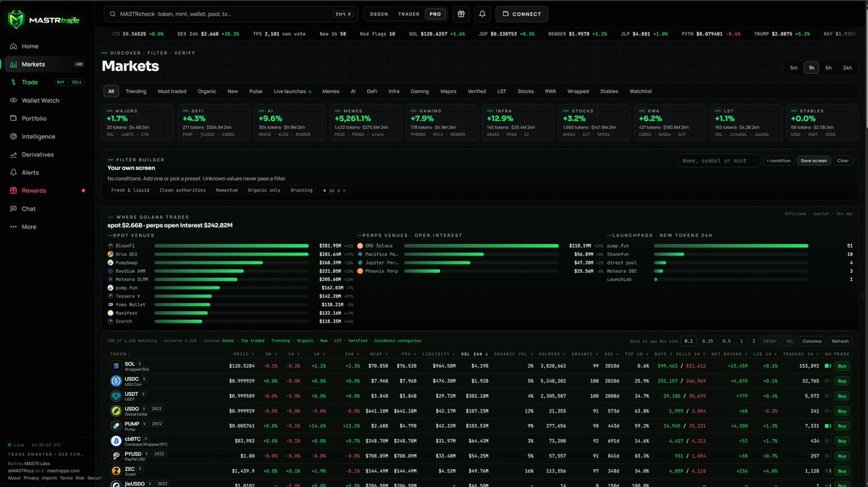Click the Alerts bell icon in sidebar

[x=13, y=173]
